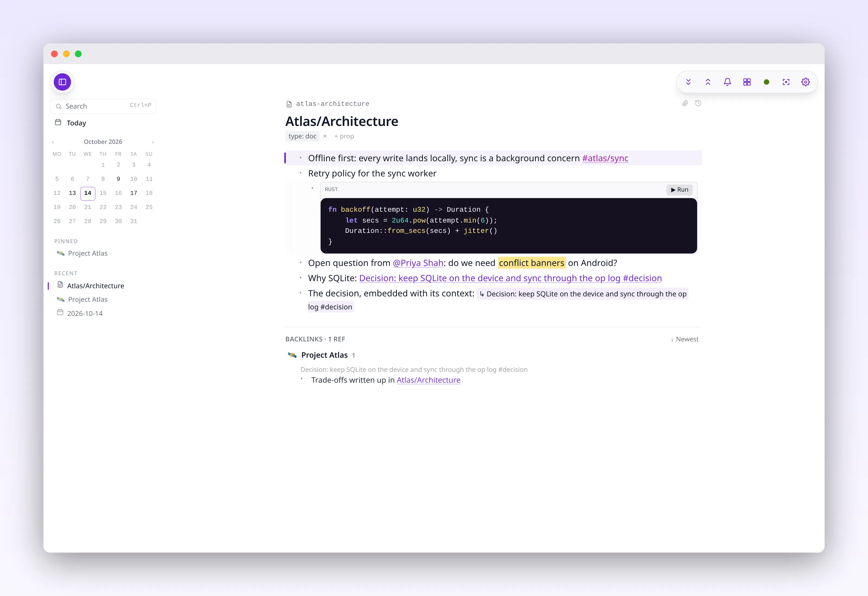This screenshot has width=868, height=596.
Task: Open attachments paperclip icon
Action: 685,103
